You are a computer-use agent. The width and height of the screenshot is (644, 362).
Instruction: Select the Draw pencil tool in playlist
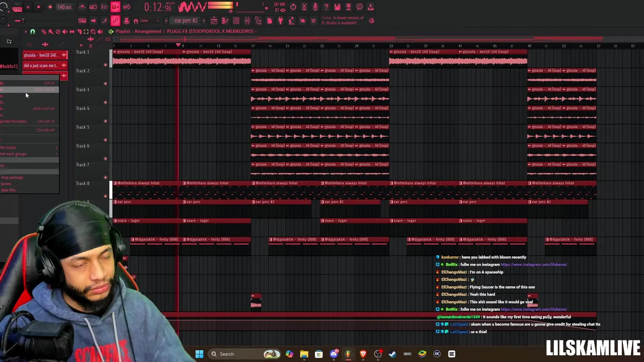click(x=43, y=32)
